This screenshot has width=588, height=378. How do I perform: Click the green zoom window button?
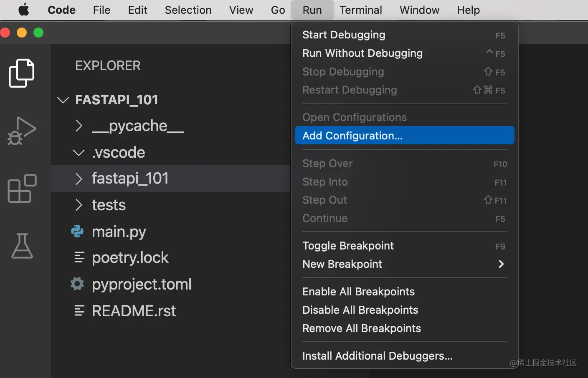pyautogui.click(x=38, y=33)
